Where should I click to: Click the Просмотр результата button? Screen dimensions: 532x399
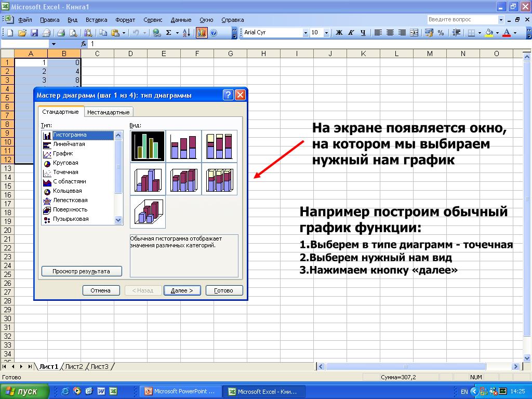[x=82, y=271]
